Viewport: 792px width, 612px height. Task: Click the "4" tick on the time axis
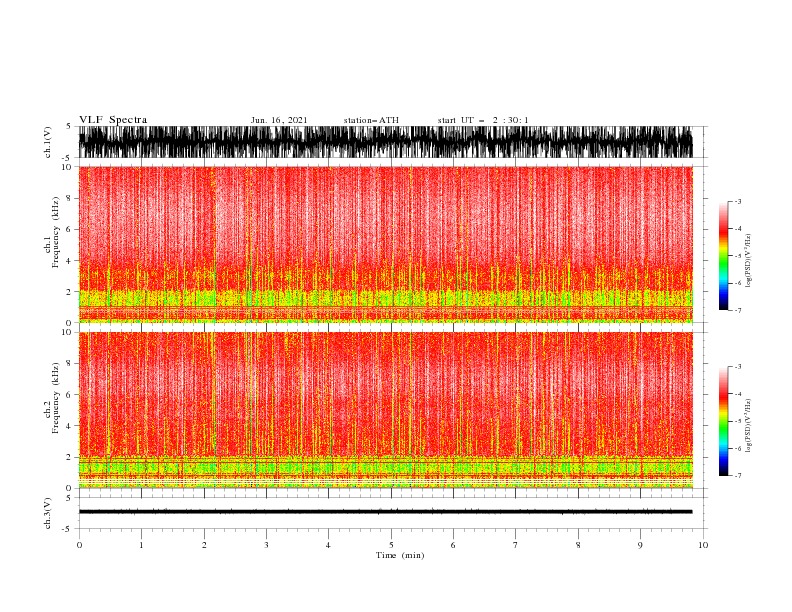point(328,545)
